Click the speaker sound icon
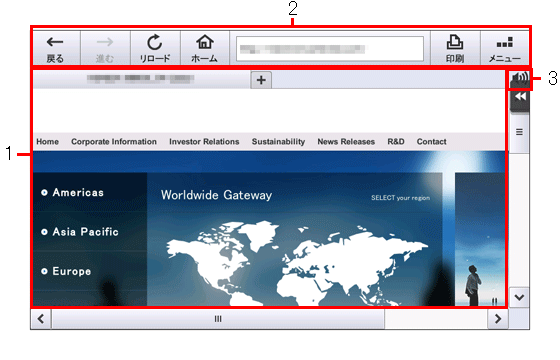The height and width of the screenshot is (360, 560). click(x=520, y=78)
